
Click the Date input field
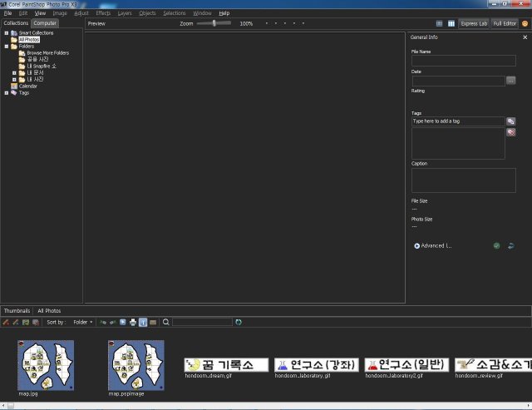point(458,81)
